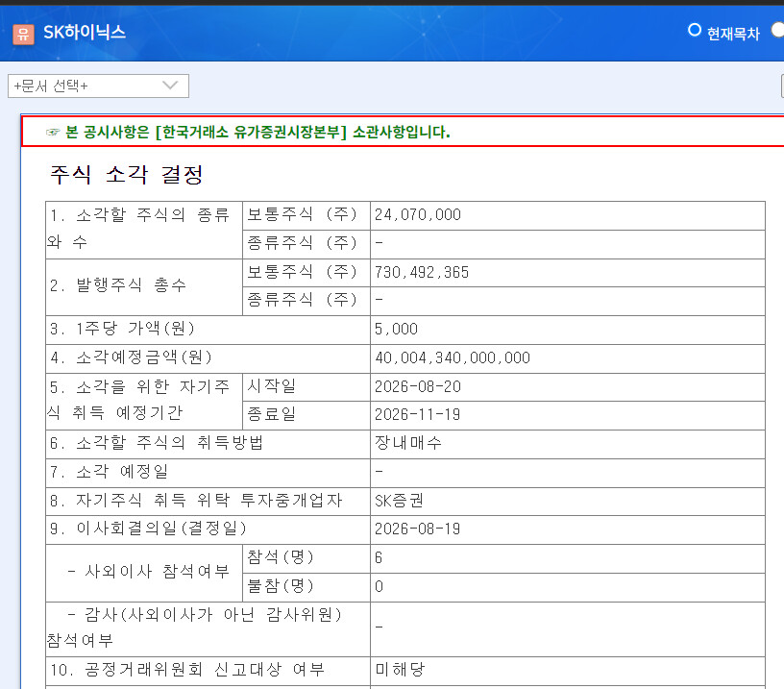784x689 pixels.
Task: Click the 시작일 label cell
Action: pos(306,387)
